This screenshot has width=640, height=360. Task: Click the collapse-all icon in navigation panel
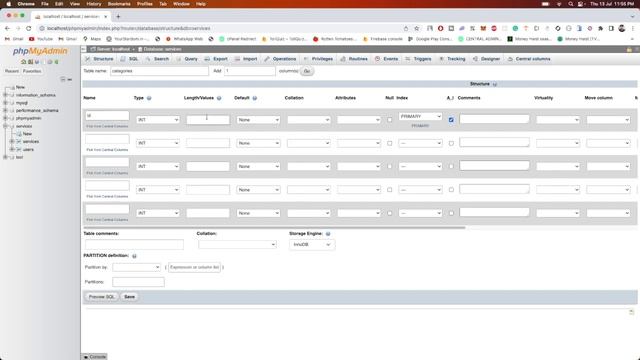(63, 80)
